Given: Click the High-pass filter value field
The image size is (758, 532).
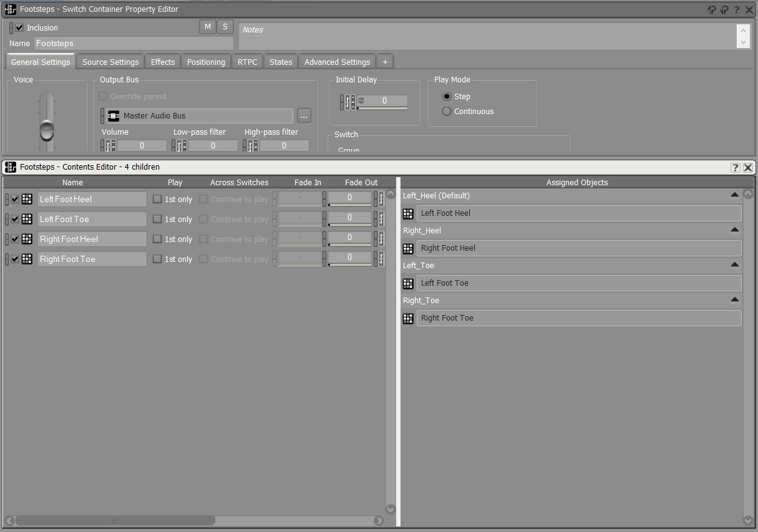Looking at the screenshot, I should coord(284,145).
